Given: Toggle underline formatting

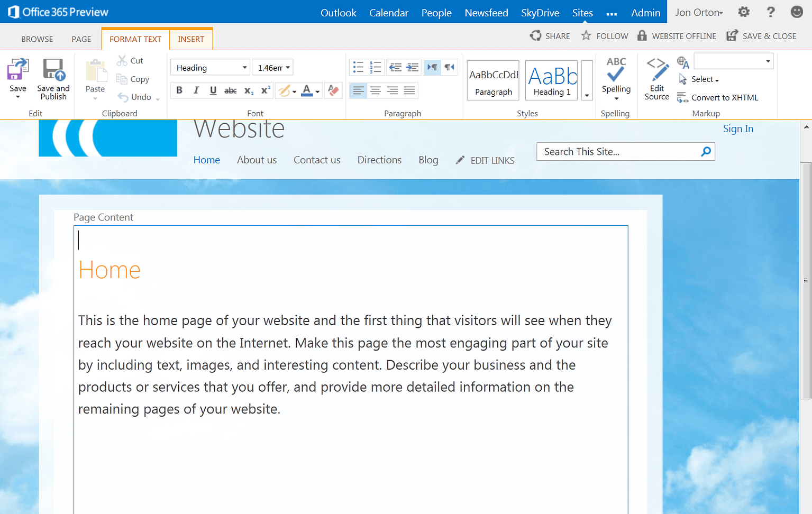Looking at the screenshot, I should [x=213, y=90].
